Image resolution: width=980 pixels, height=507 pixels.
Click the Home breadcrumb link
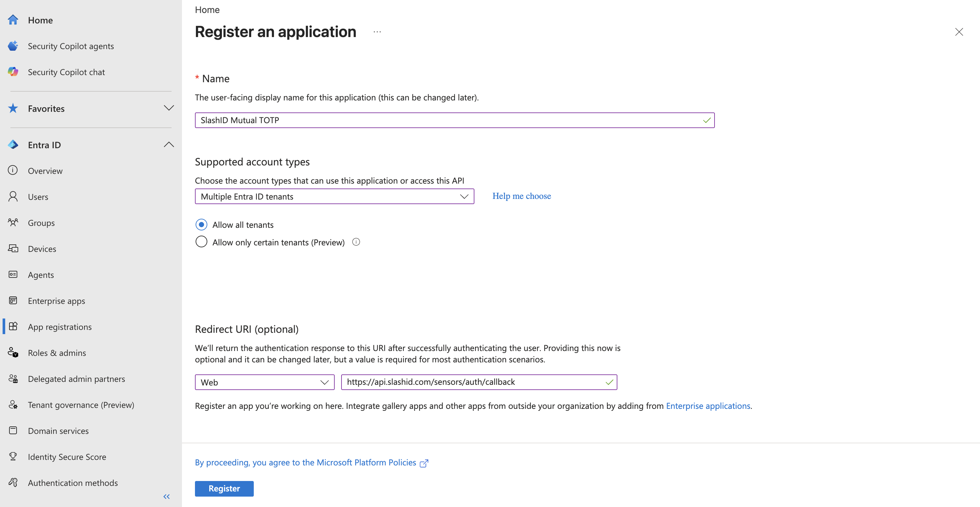tap(207, 10)
